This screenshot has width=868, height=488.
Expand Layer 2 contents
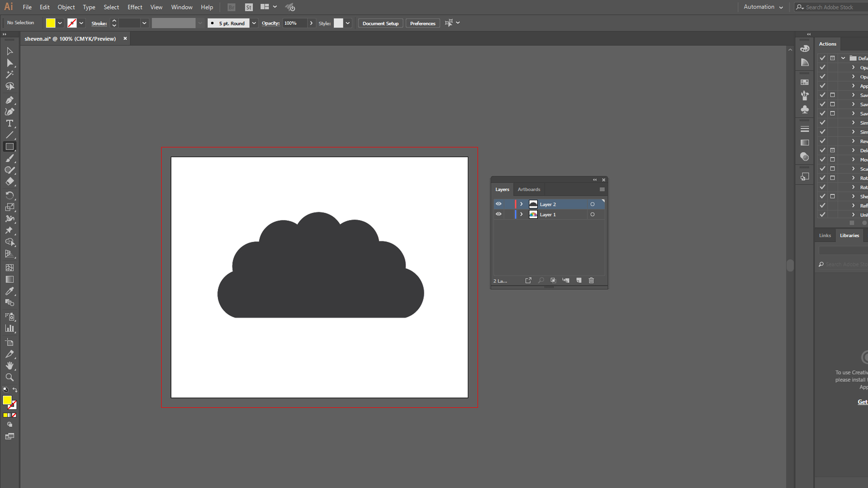[522, 204]
